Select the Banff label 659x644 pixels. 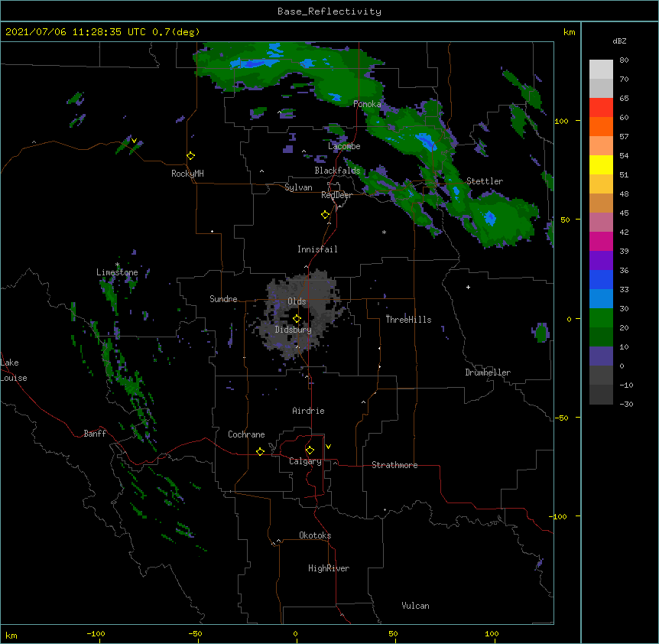point(95,434)
